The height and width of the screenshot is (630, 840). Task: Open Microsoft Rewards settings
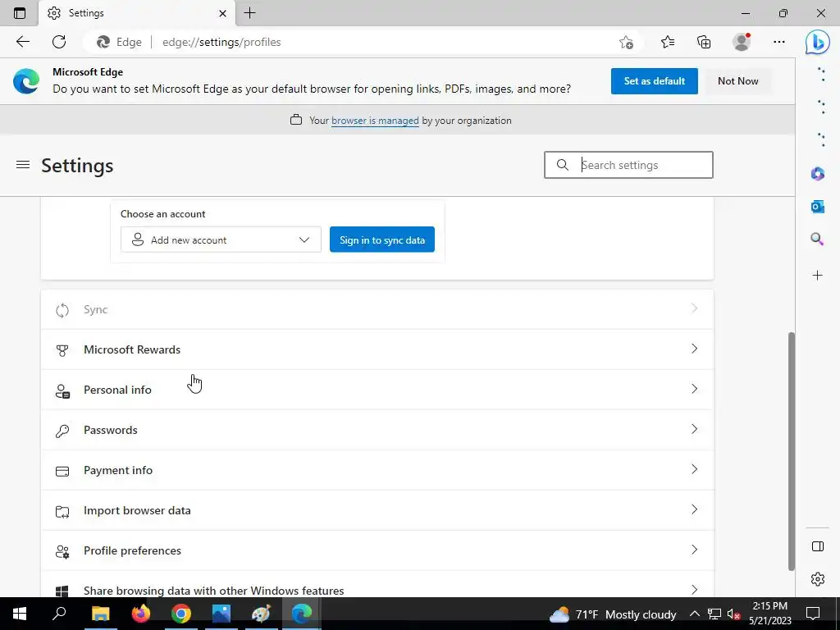tap(377, 349)
